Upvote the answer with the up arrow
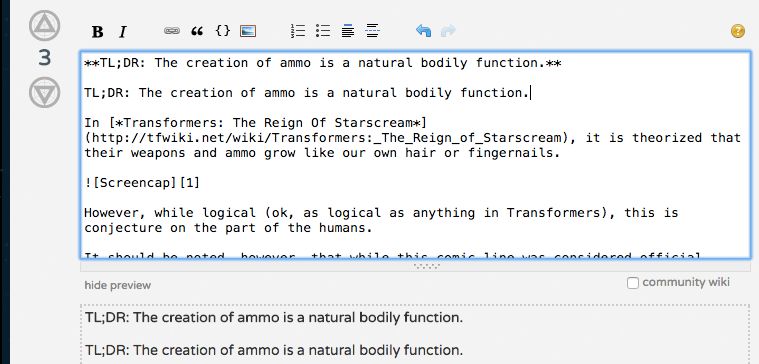 click(45, 26)
